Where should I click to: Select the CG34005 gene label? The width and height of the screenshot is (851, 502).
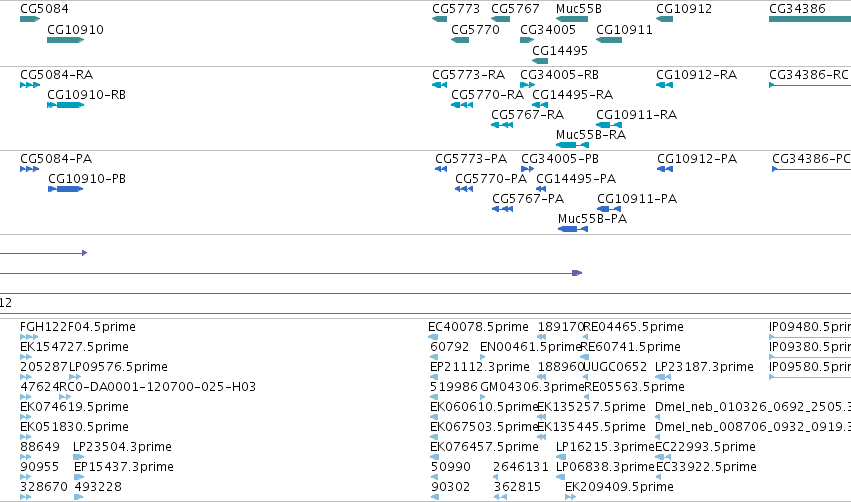[548, 29]
